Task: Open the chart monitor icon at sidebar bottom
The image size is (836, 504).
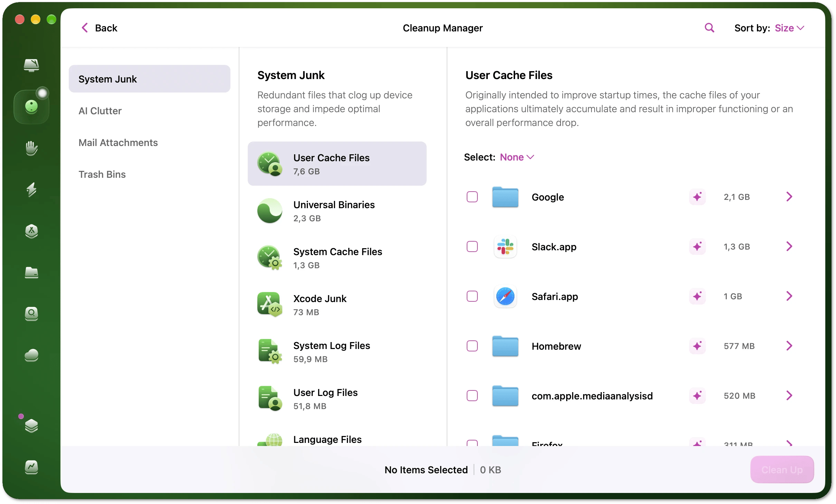Action: (x=31, y=467)
